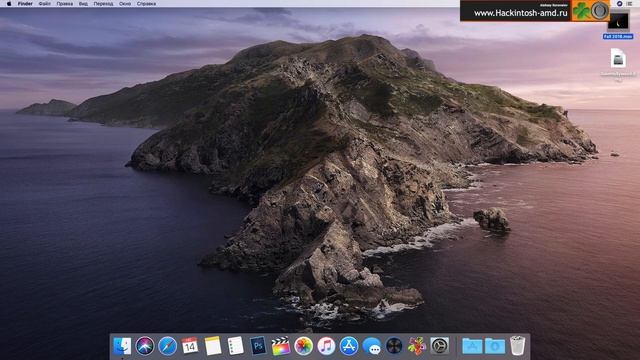This screenshot has height=360, width=640.
Task: Open the App Store from Dock
Action: 349,346
